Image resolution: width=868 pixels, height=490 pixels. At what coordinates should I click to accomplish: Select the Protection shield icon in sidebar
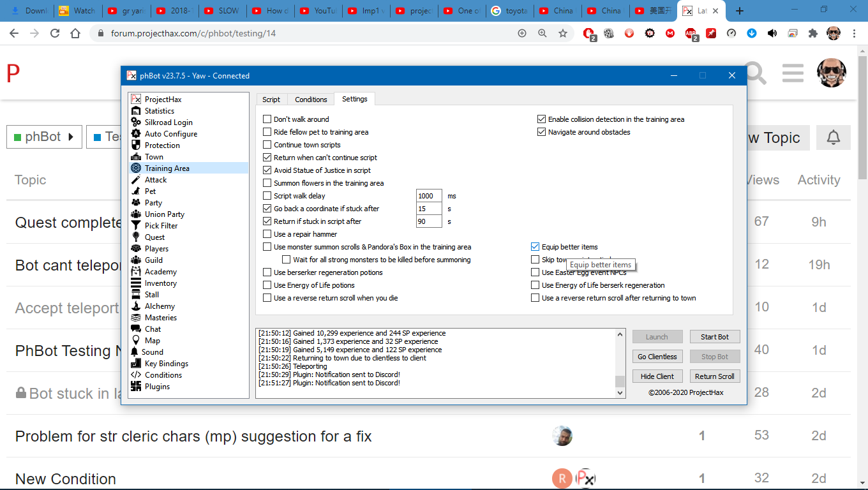(135, 145)
